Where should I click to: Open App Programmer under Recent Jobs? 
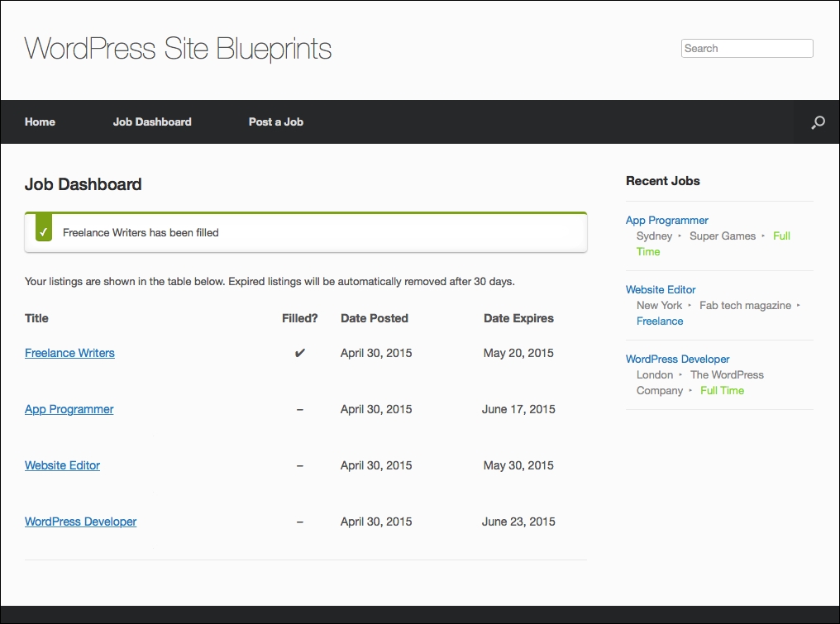click(667, 220)
